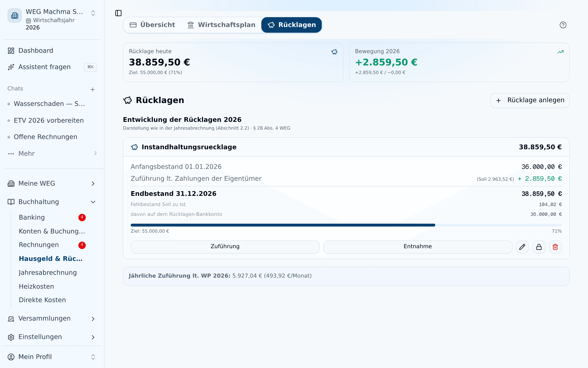
Task: Click the Zuführung button
Action: [225, 247]
